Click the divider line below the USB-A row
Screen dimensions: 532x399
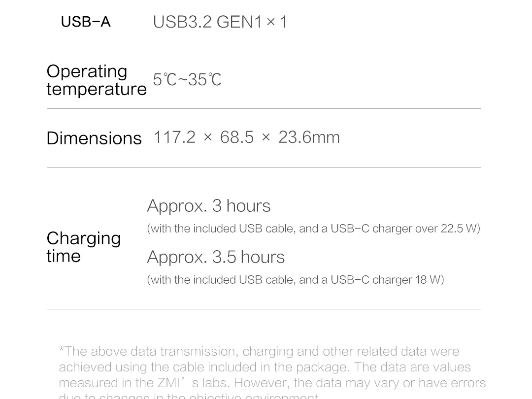(x=264, y=50)
